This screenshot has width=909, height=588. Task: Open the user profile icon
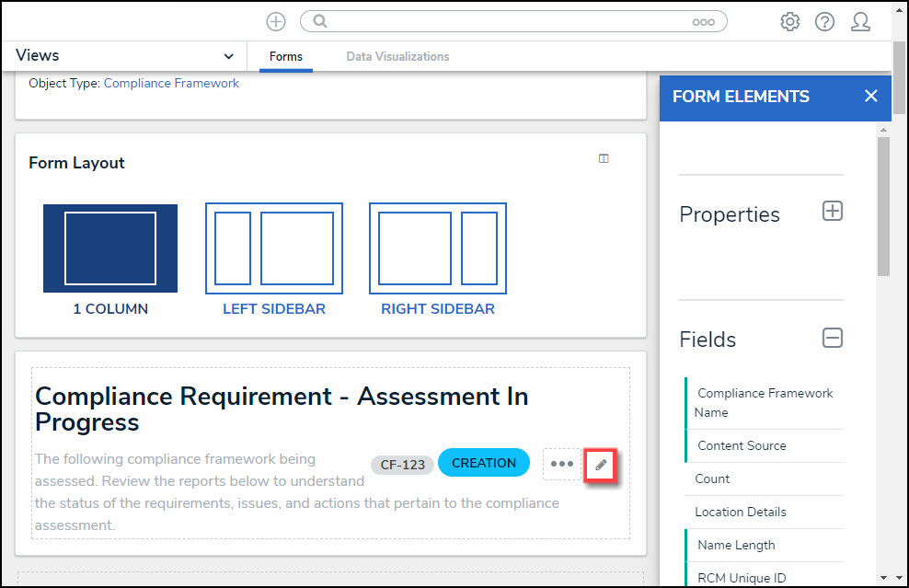tap(860, 22)
